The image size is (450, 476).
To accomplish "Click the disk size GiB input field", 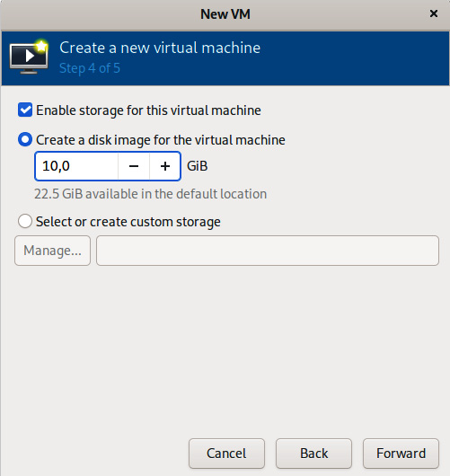I will [77, 166].
